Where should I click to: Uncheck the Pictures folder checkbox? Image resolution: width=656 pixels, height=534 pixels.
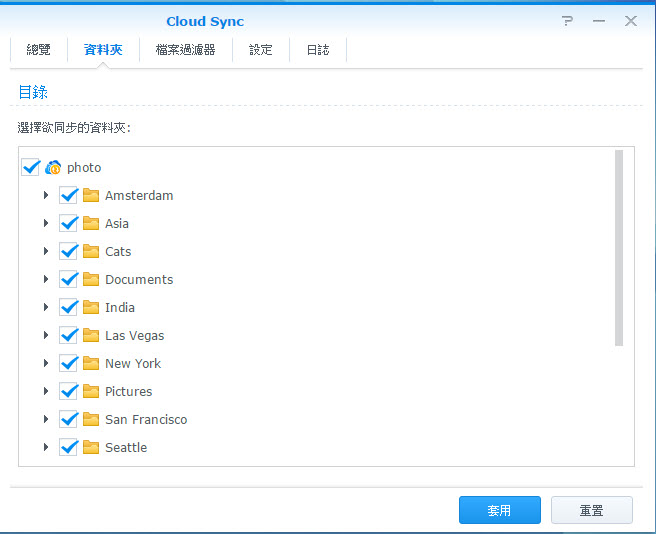68,391
